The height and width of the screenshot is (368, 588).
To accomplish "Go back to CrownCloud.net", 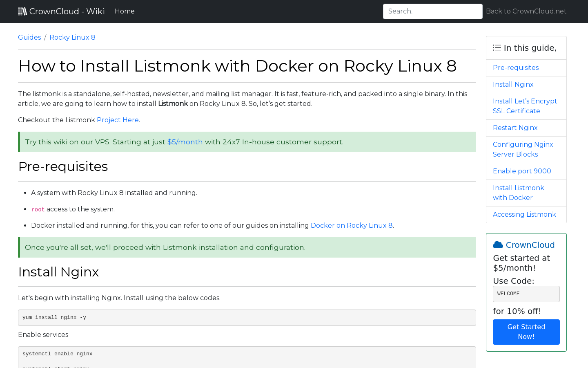I will tap(526, 11).
